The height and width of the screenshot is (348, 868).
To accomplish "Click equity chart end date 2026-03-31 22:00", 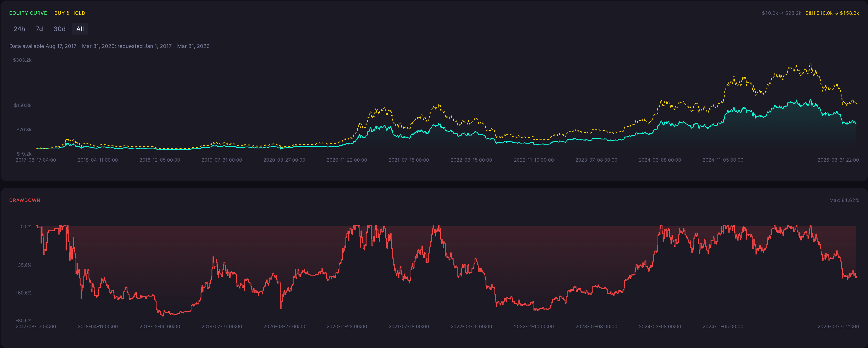I will pyautogui.click(x=838, y=160).
